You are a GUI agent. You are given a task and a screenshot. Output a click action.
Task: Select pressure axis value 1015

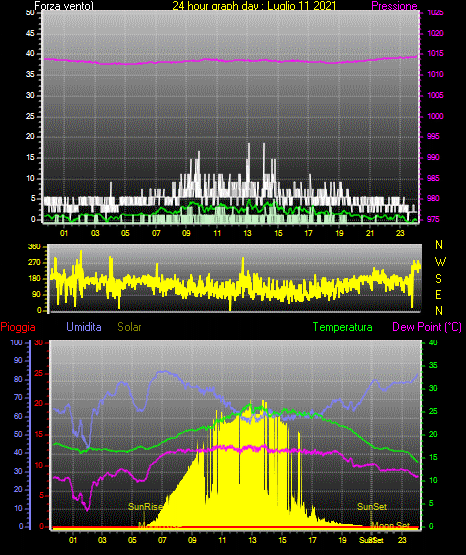click(435, 53)
